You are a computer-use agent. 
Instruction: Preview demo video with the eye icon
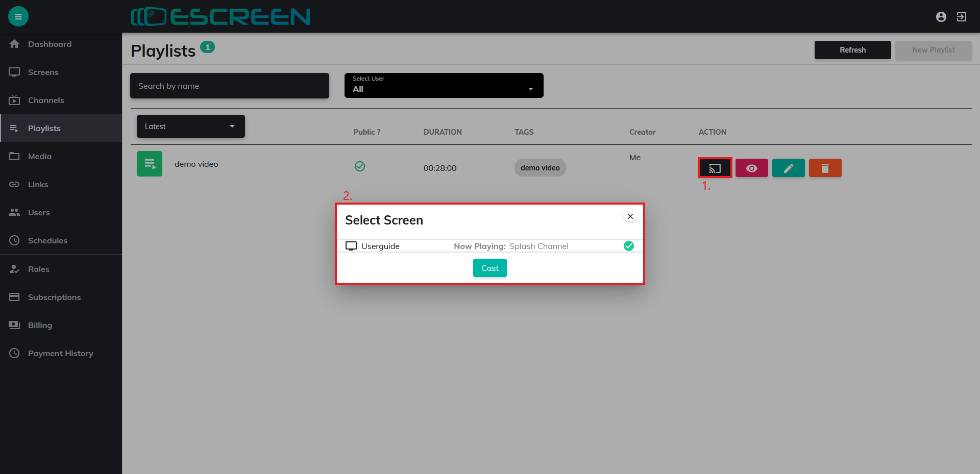(751, 168)
